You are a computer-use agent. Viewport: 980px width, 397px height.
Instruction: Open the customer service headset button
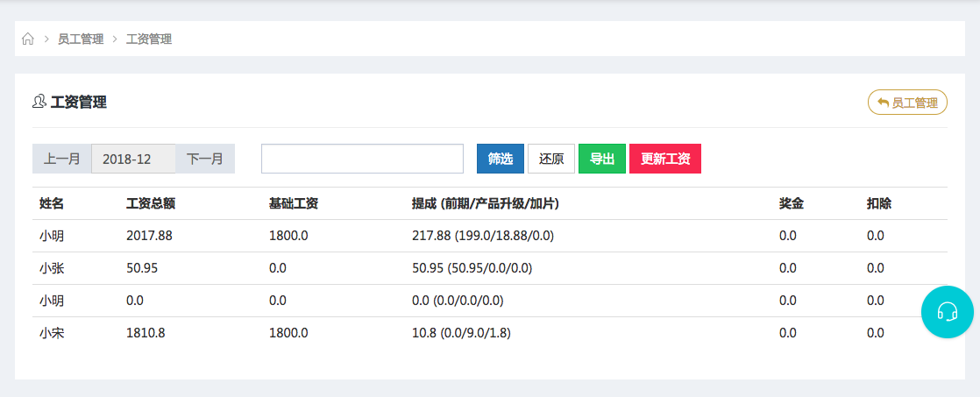947,311
